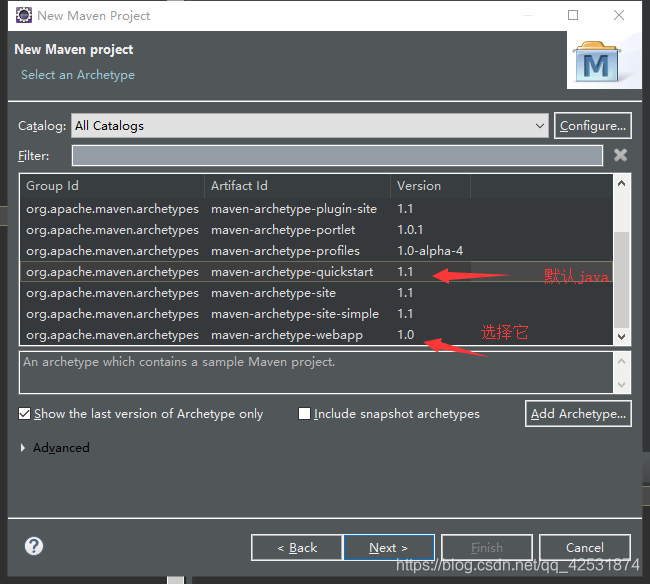Click the Eclipse icon in title bar
Image resolution: width=650 pixels, height=584 pixels.
[24, 15]
